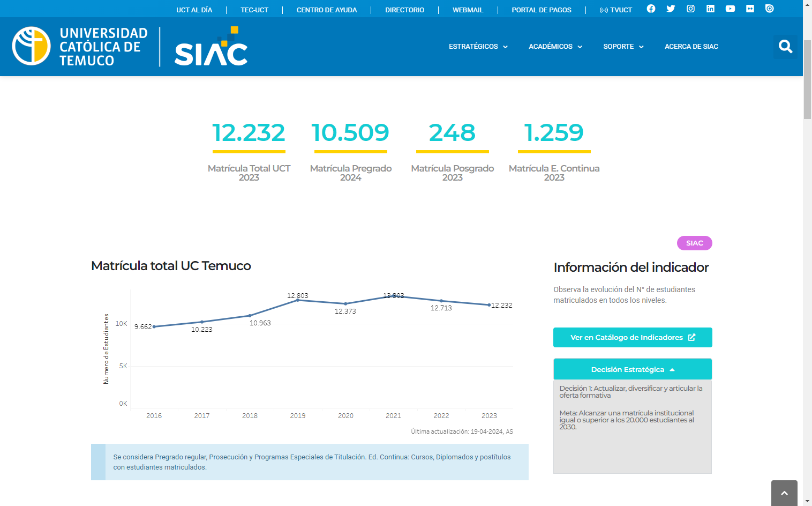Expand the Estratégicos menu
The height and width of the screenshot is (506, 812).
tap(478, 47)
